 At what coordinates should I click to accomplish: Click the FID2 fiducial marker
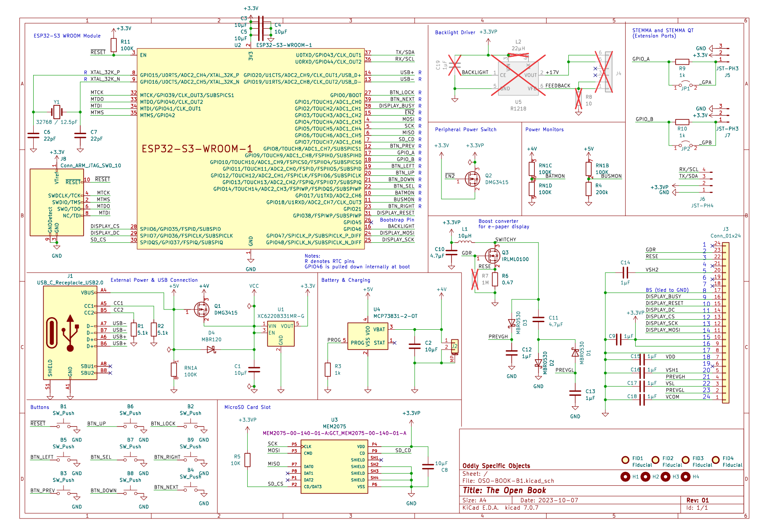pos(655,460)
